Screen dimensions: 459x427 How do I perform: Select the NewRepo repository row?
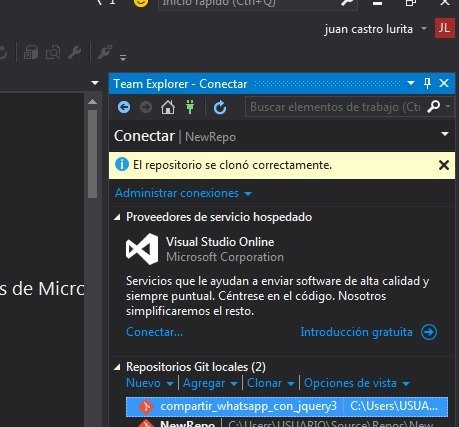pyautogui.click(x=287, y=423)
